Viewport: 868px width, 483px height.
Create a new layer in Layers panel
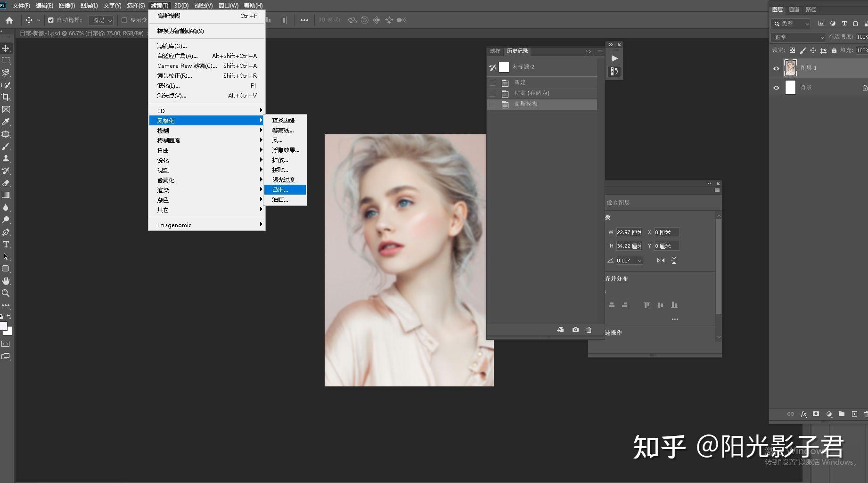(x=854, y=414)
